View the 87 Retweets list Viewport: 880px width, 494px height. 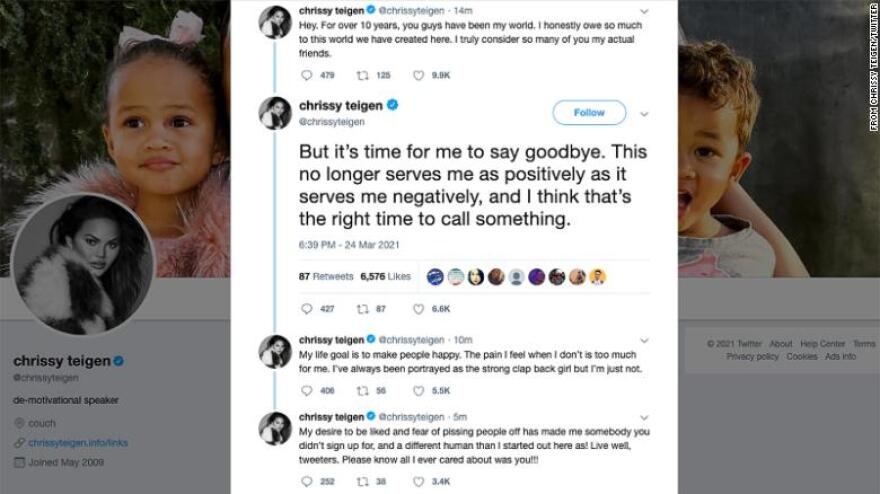click(325, 276)
